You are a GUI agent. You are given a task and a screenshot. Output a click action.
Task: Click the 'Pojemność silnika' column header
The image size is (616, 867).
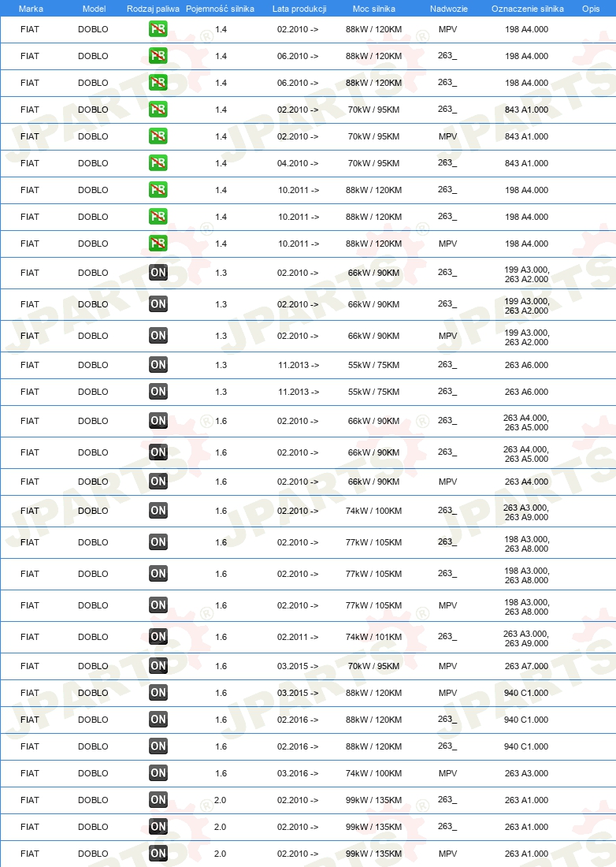click(220, 9)
